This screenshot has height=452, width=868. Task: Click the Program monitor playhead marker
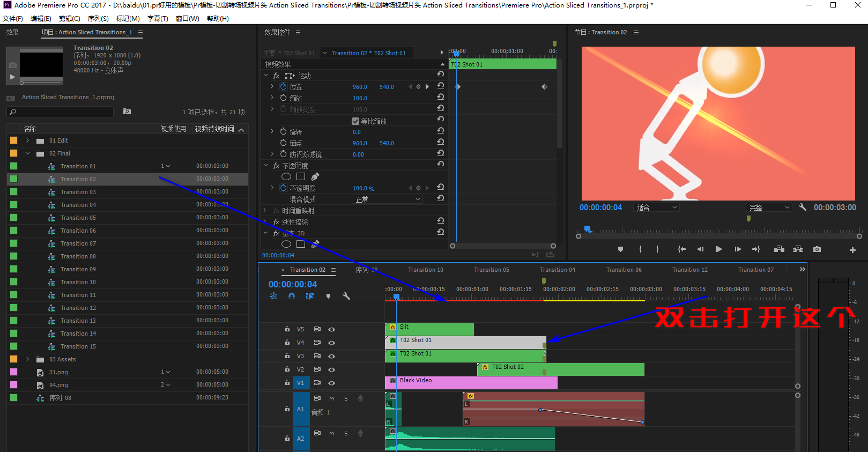click(588, 229)
